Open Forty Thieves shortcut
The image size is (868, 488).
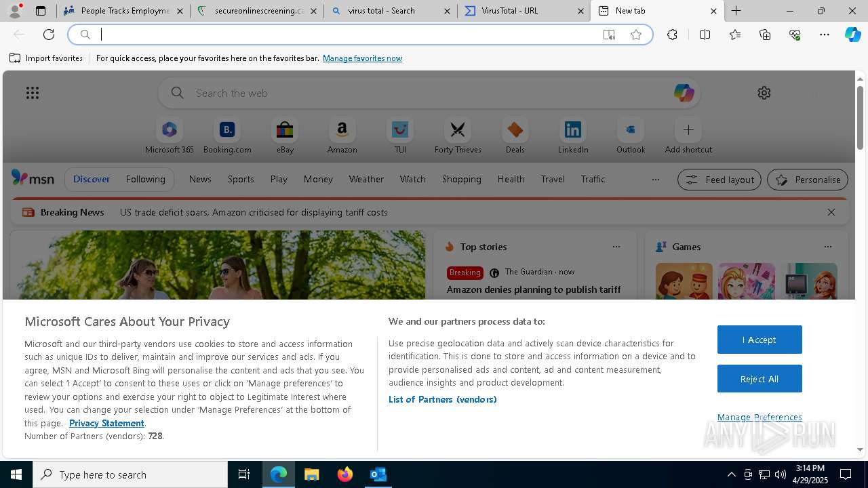[458, 136]
